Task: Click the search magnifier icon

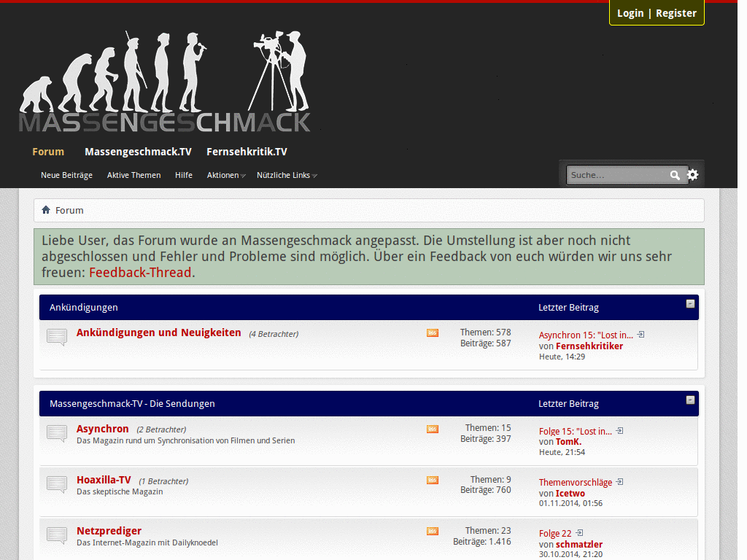Action: click(x=675, y=175)
